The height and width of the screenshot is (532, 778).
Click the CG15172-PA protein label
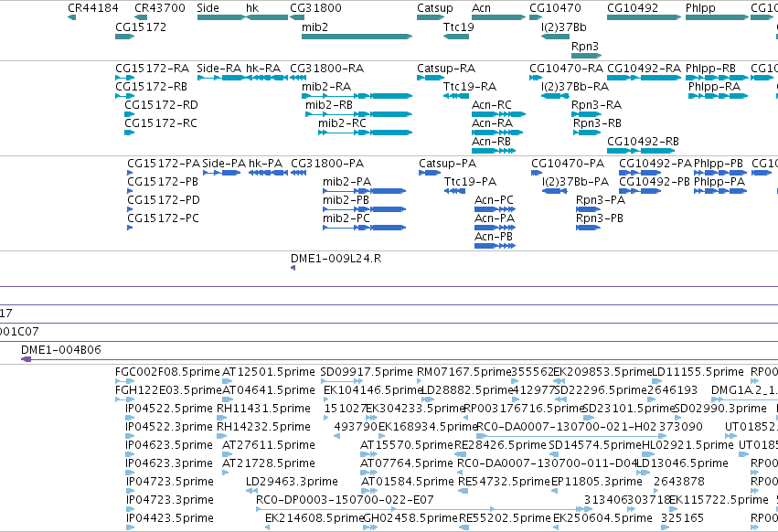coord(164,164)
